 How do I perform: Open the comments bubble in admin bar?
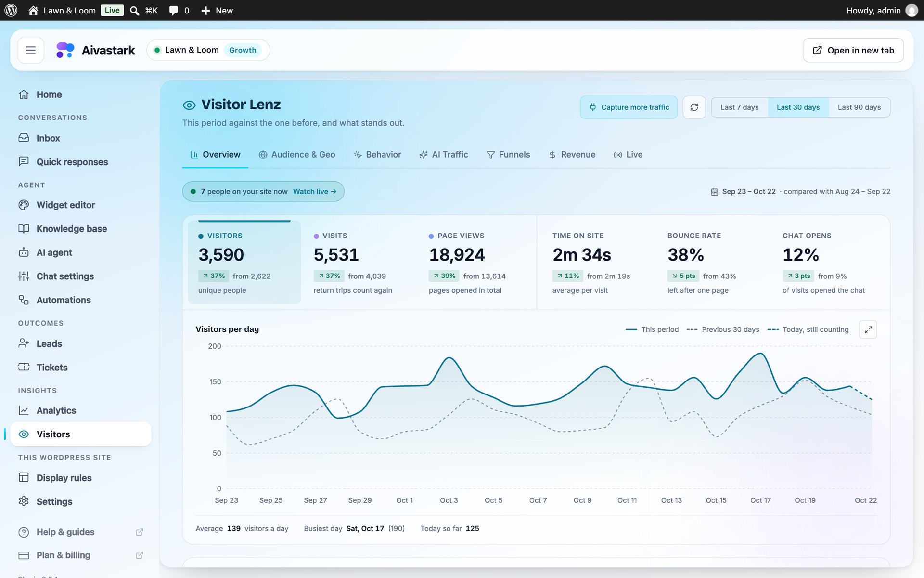click(174, 10)
